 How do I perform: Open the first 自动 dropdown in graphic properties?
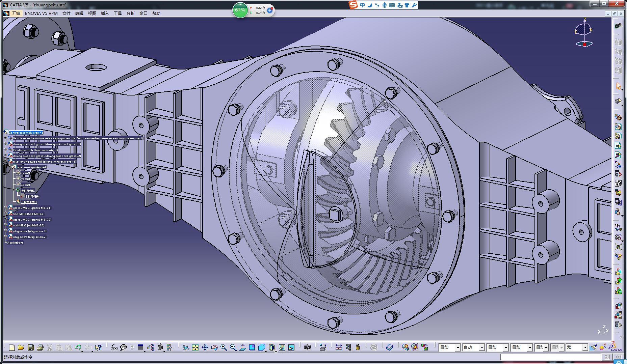point(458,347)
